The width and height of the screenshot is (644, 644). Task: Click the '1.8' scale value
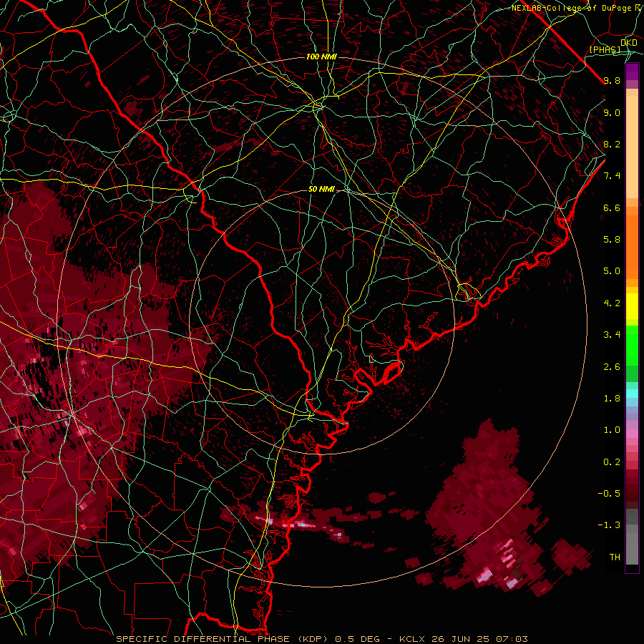(x=612, y=399)
